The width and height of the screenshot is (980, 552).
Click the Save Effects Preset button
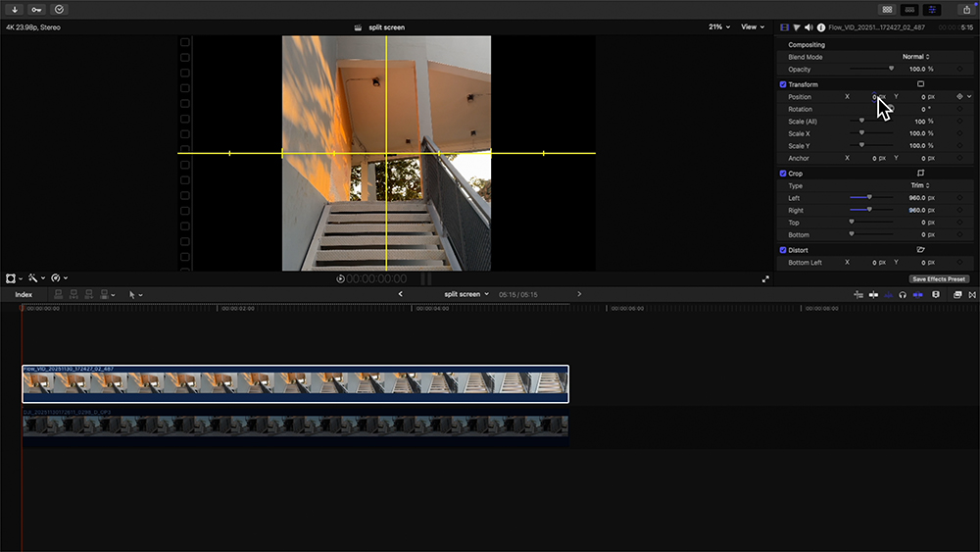(x=939, y=279)
